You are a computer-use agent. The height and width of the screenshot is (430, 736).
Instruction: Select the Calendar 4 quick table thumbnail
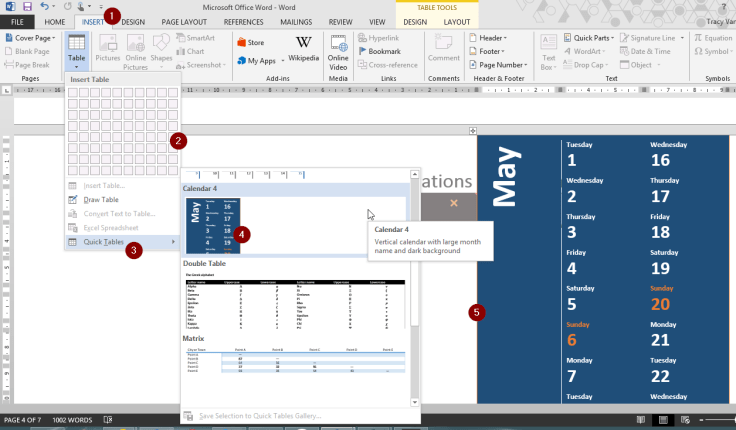pyautogui.click(x=213, y=226)
